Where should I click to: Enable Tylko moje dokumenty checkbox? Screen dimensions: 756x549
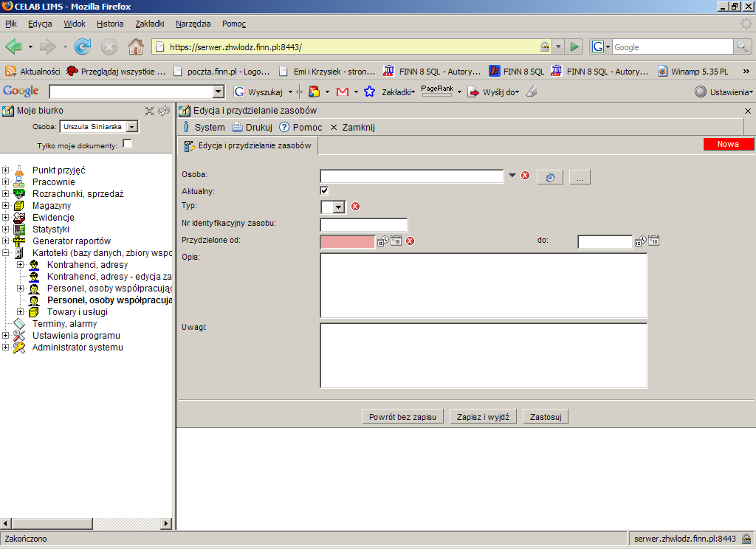(127, 144)
